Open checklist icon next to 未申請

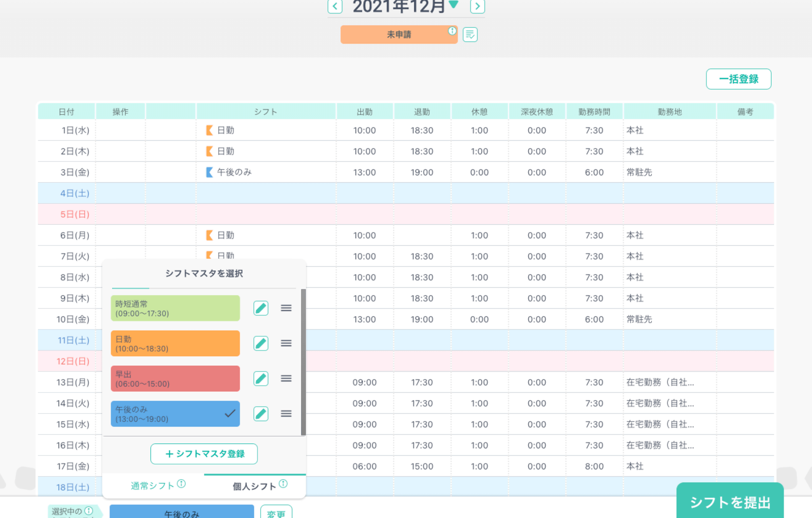[470, 35]
